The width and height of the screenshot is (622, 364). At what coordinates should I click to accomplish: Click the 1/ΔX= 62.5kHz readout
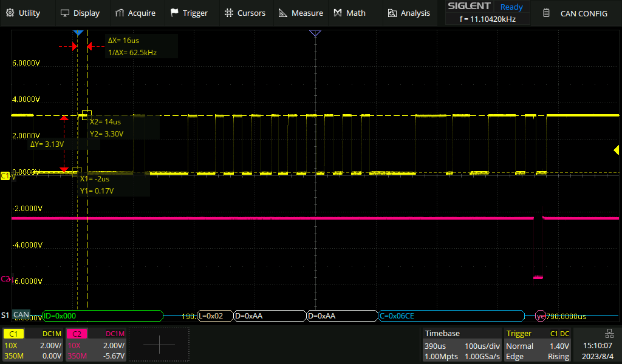132,52
